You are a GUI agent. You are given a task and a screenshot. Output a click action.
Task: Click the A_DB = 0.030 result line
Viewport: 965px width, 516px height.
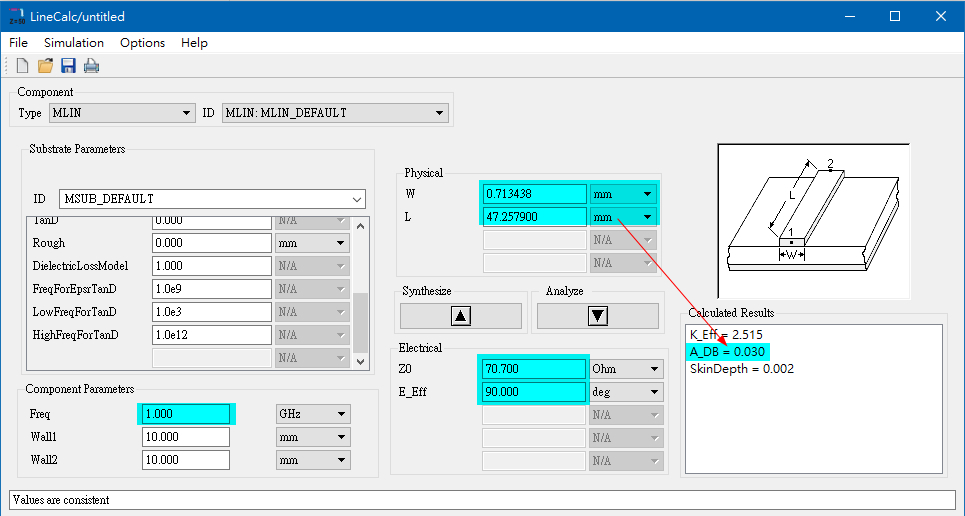727,352
